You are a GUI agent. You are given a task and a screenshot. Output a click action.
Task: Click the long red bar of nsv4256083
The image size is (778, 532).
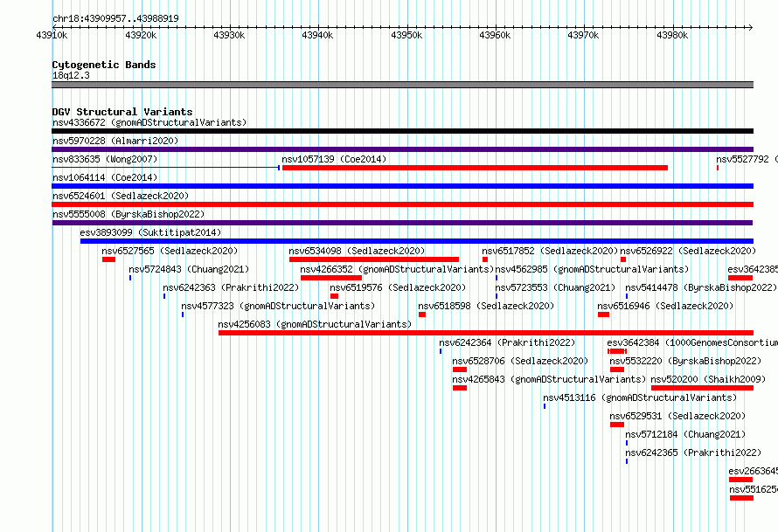point(486,333)
